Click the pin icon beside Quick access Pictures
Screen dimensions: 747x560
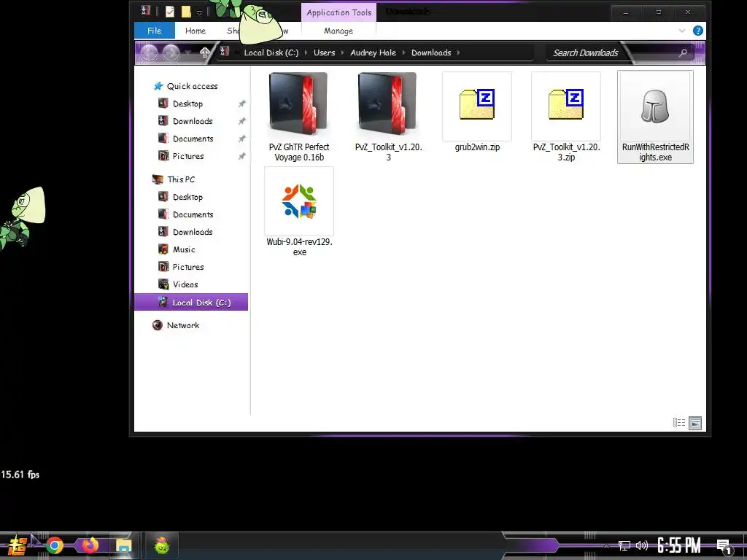241,156
